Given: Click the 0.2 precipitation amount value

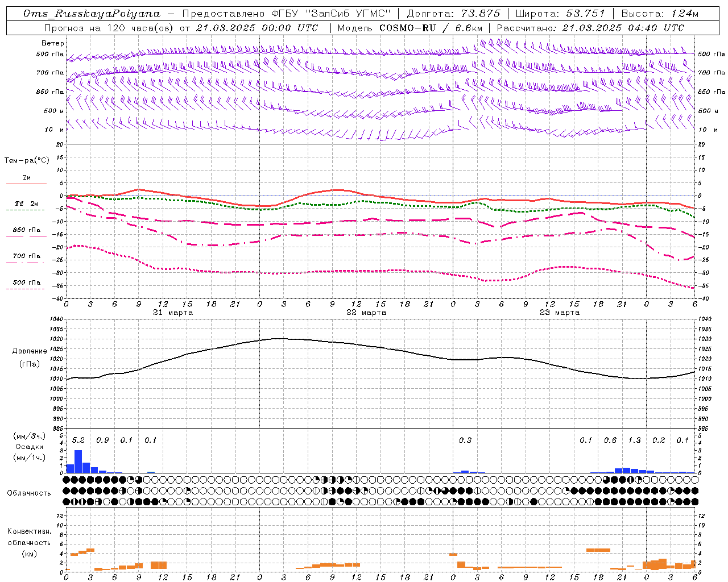Looking at the screenshot, I should [x=659, y=440].
